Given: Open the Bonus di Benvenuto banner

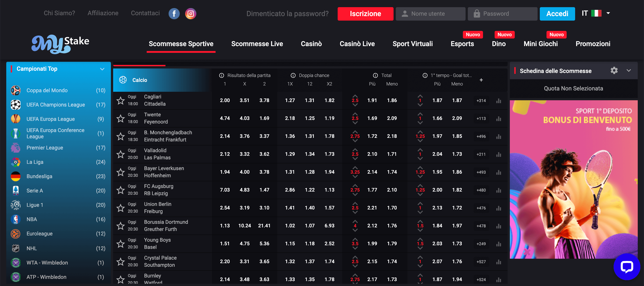Looking at the screenshot, I should pos(574,179).
